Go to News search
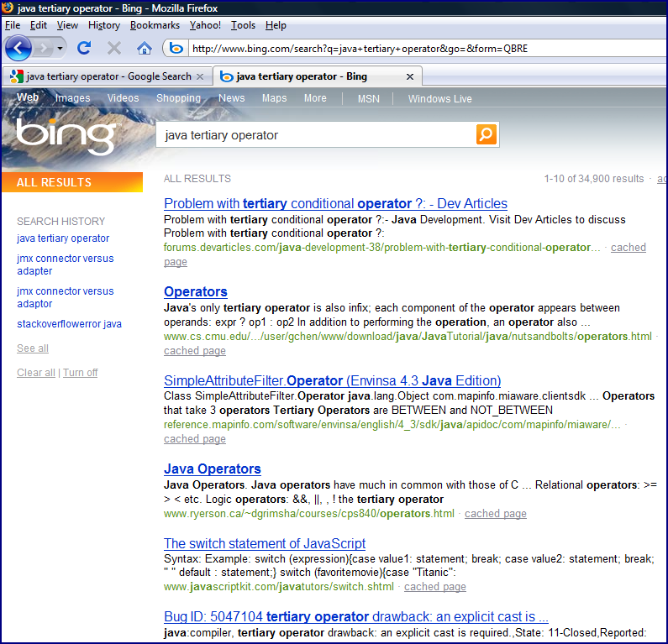Viewport: 668px width, 644px height. (x=231, y=98)
